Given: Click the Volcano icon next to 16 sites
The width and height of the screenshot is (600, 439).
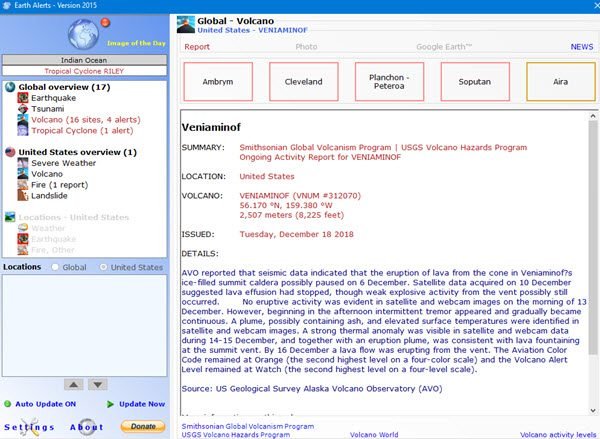Looking at the screenshot, I should [x=23, y=120].
